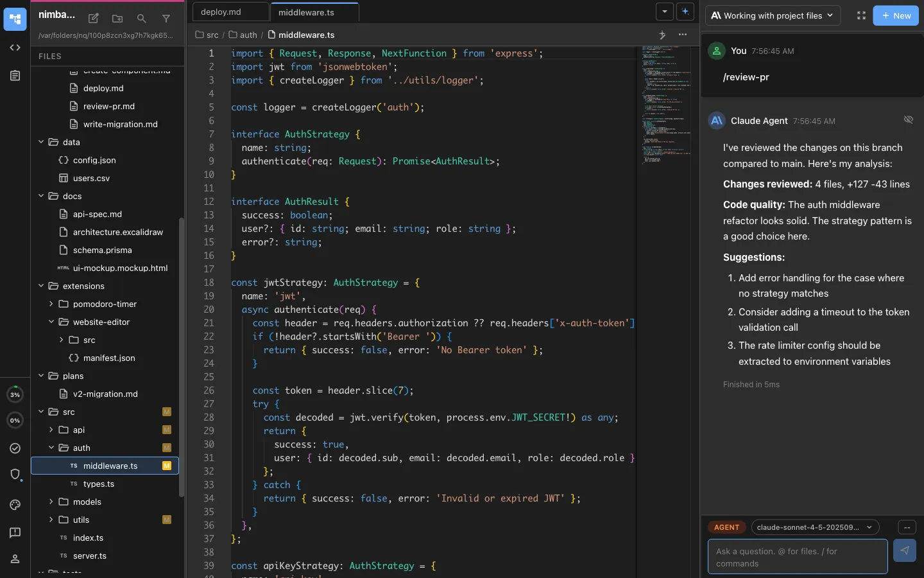Open the shield icon in left sidebar
The image size is (924, 578).
coord(15,475)
